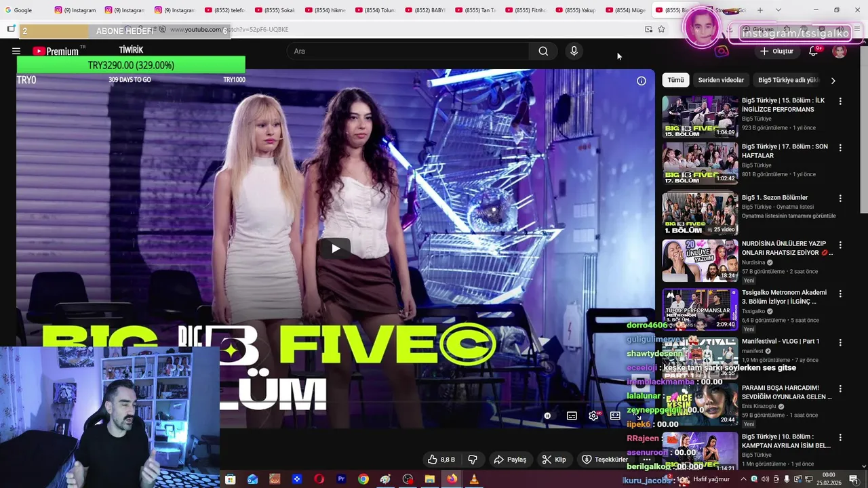Screen dimensions: 868x488
Task: Open volume control in system tray
Action: coord(766,479)
